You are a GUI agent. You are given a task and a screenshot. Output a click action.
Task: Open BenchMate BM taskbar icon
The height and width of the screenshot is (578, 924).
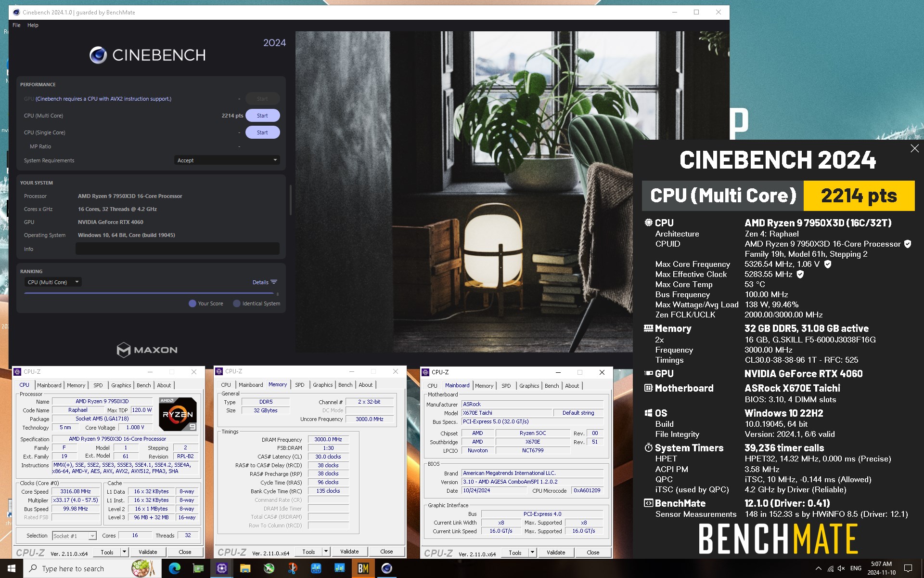[363, 568]
